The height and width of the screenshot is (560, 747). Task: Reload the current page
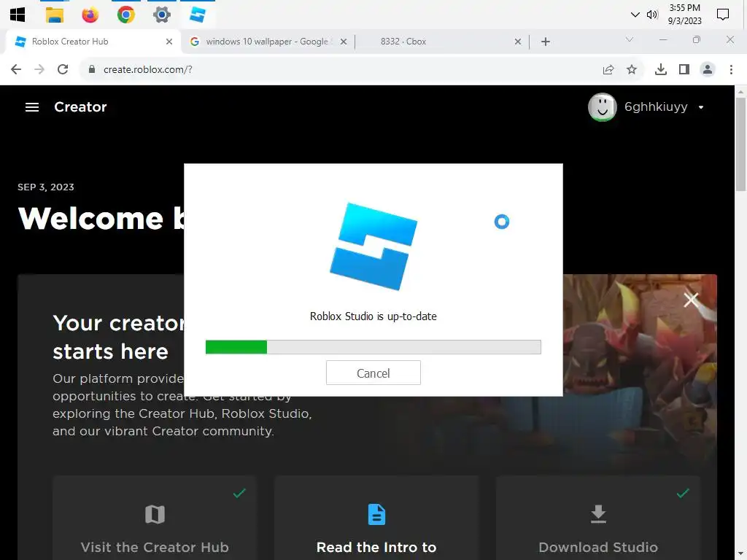pyautogui.click(x=63, y=69)
